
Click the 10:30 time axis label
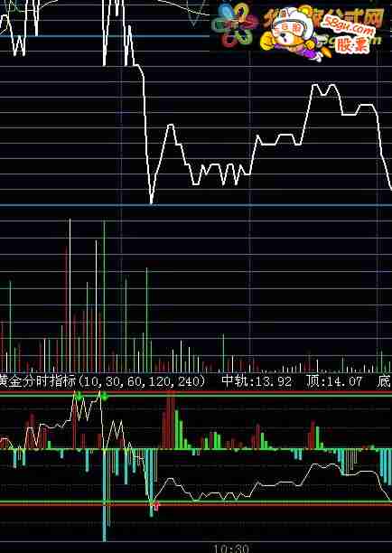[231, 548]
